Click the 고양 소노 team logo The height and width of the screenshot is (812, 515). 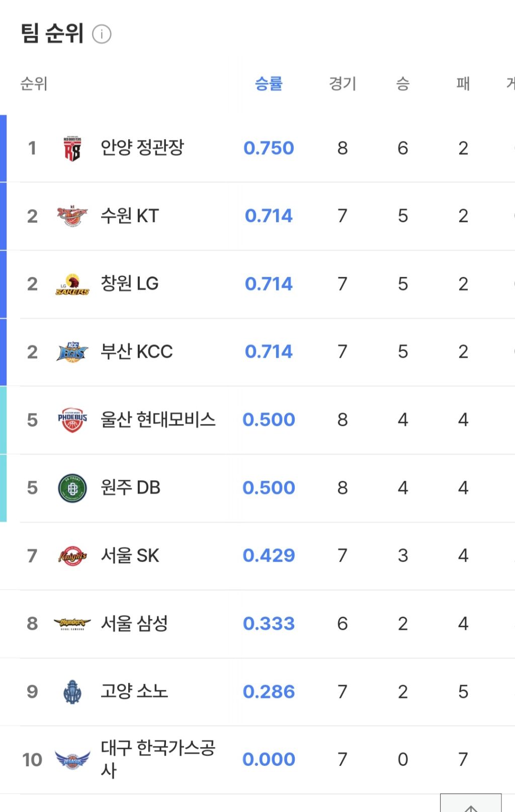pyautogui.click(x=72, y=692)
